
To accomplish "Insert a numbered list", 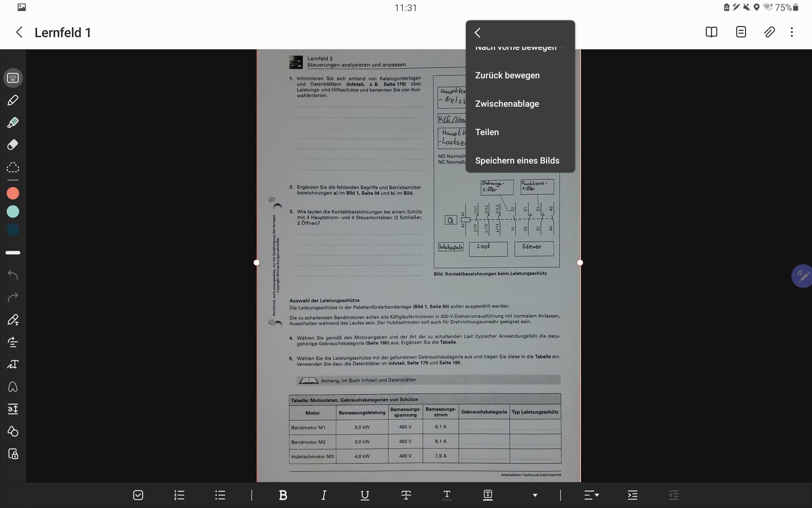I will pyautogui.click(x=179, y=495).
